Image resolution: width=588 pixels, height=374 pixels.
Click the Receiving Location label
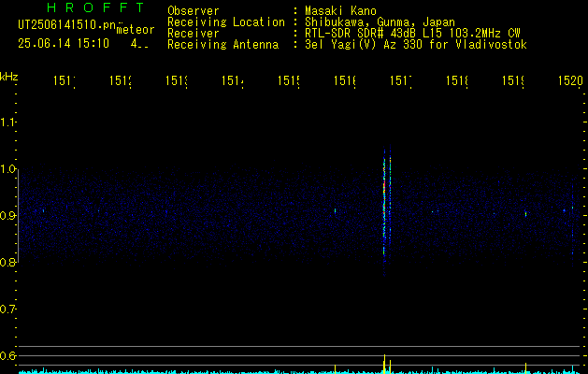point(226,22)
